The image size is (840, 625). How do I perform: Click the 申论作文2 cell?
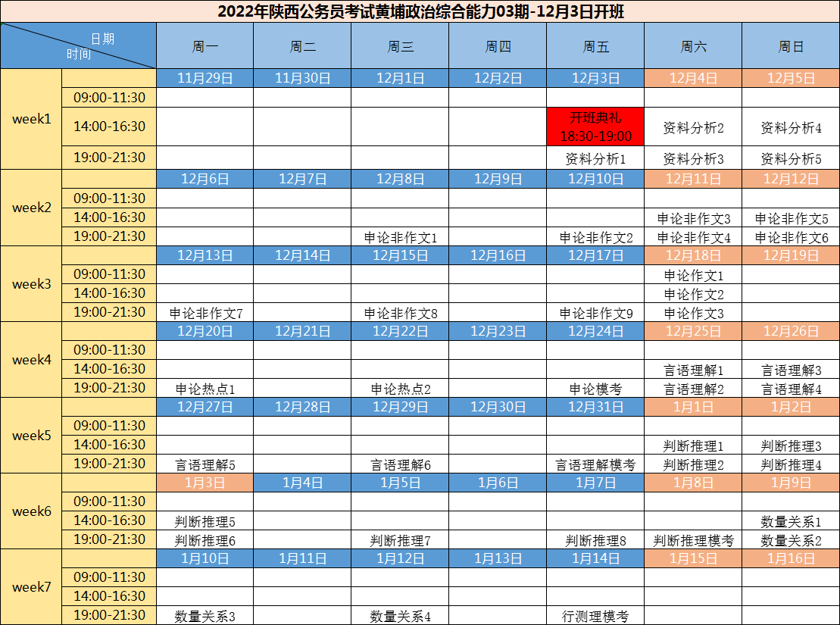pyautogui.click(x=693, y=294)
